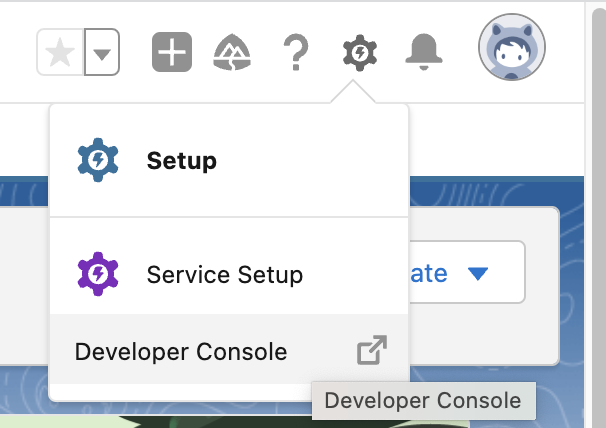Click the Global Actions plus icon
This screenshot has height=428, width=606.
click(x=172, y=52)
